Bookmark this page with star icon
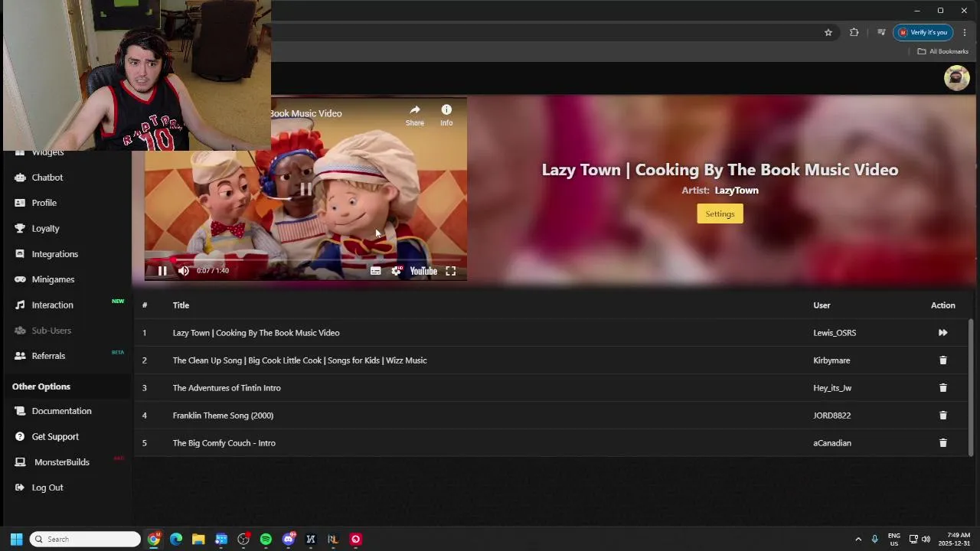This screenshot has height=551, width=980. (x=828, y=32)
